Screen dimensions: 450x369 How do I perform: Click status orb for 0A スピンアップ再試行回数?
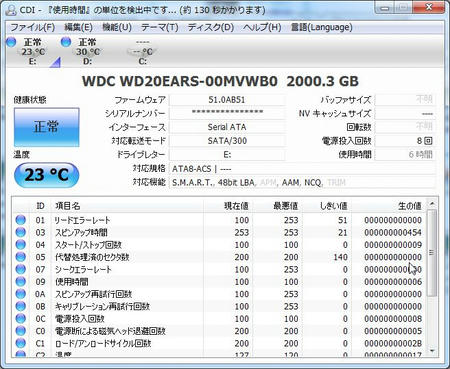21,294
